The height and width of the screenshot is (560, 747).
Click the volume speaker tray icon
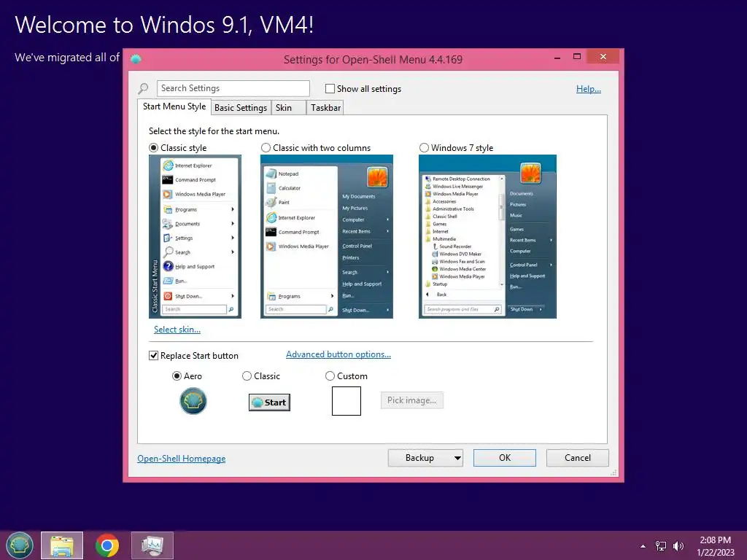(x=678, y=546)
